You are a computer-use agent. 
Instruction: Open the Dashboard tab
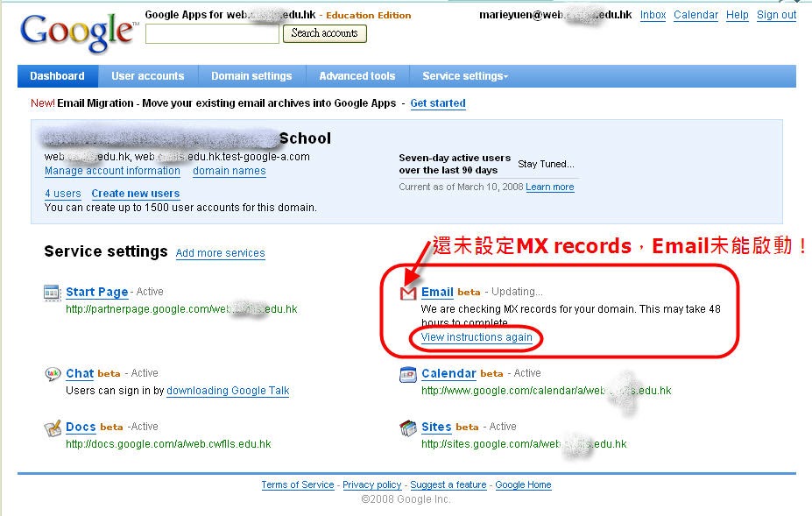click(x=58, y=76)
